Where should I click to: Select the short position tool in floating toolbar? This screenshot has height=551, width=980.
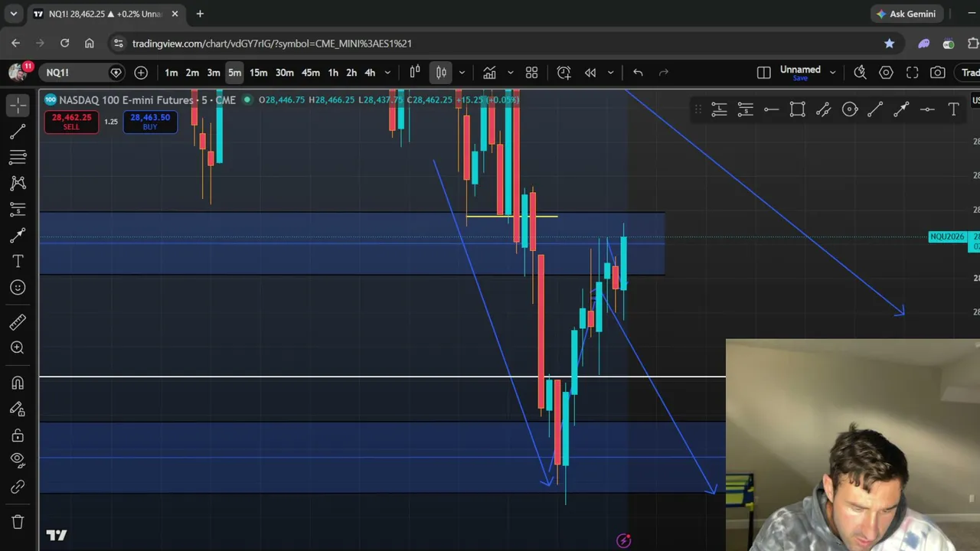pyautogui.click(x=746, y=110)
